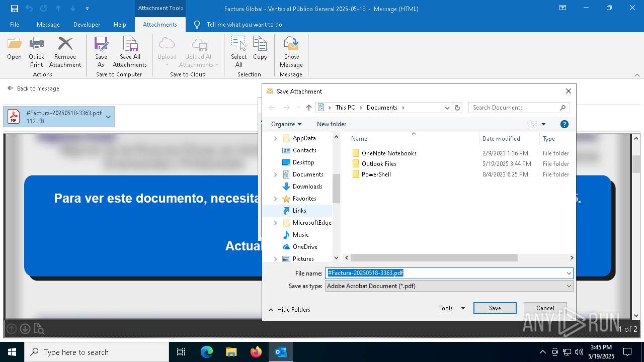This screenshot has height=362, width=644.
Task: Select Desktop in the folder tree
Action: pos(303,162)
